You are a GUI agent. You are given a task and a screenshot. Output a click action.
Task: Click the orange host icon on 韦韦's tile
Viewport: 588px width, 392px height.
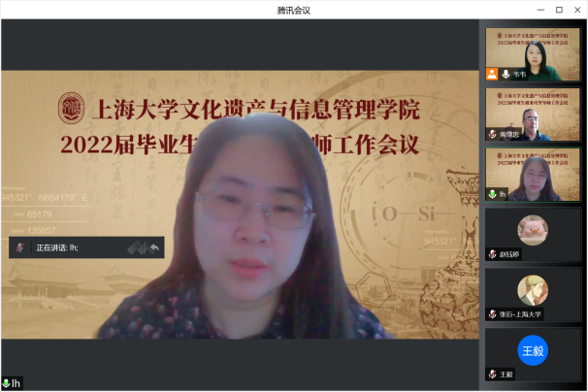(x=492, y=75)
